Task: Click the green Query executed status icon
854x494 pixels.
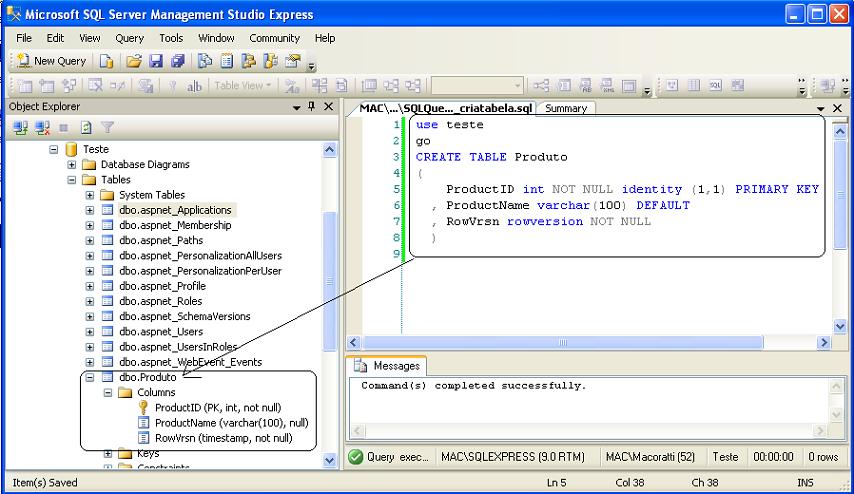Action: coord(356,456)
